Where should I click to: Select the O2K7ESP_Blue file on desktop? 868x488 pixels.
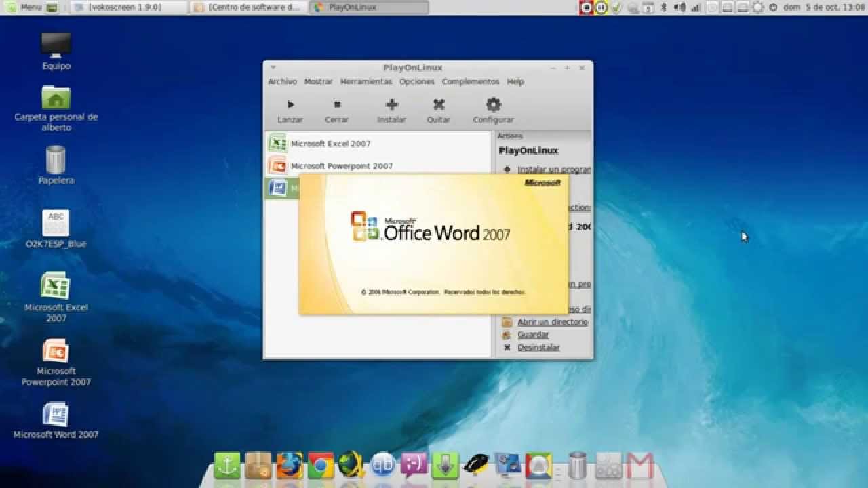pyautogui.click(x=56, y=229)
